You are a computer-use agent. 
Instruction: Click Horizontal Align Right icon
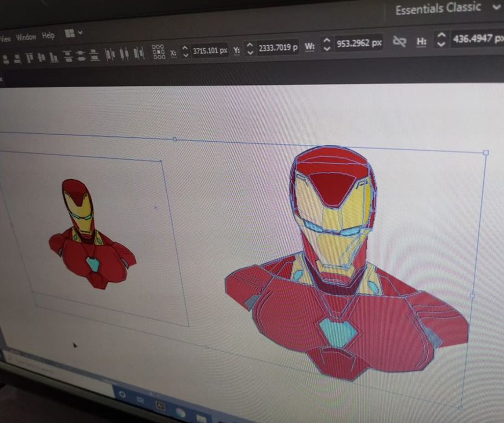point(17,59)
